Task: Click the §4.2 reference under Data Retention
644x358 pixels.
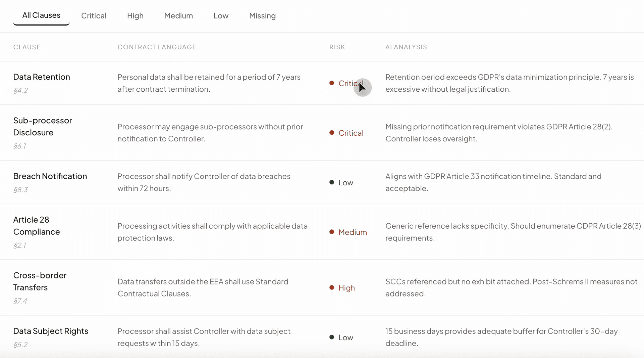Action: pos(20,90)
